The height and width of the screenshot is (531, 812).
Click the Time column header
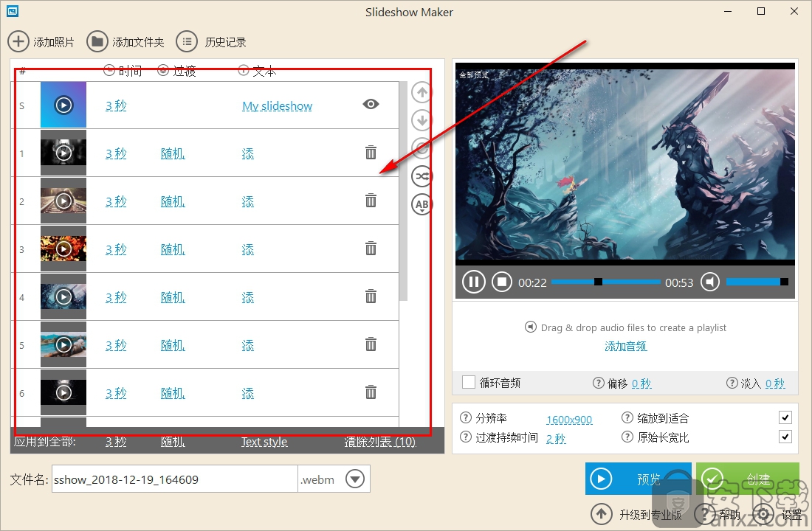pyautogui.click(x=123, y=70)
